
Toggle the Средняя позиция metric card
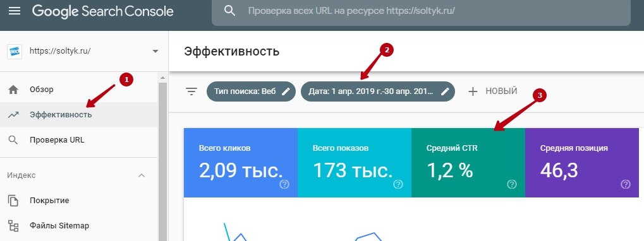(582, 163)
